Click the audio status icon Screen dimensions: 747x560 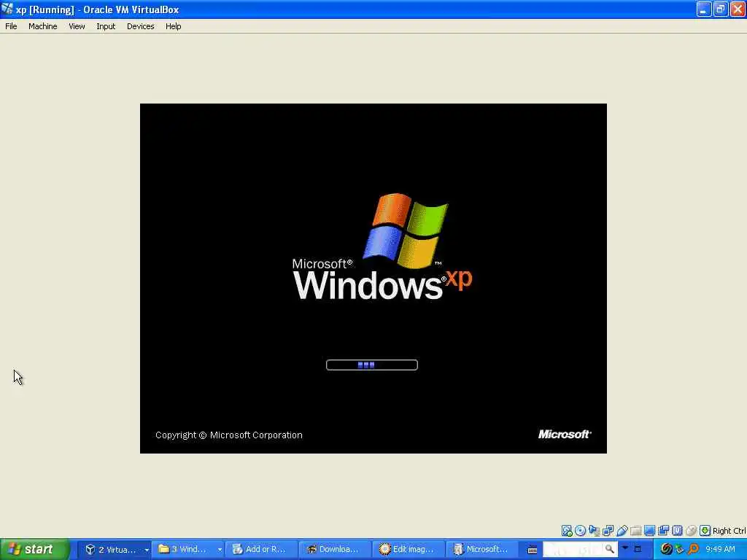point(594,531)
